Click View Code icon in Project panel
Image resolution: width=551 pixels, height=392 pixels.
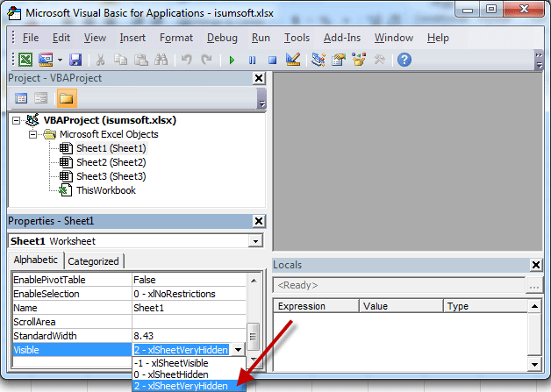coord(21,98)
